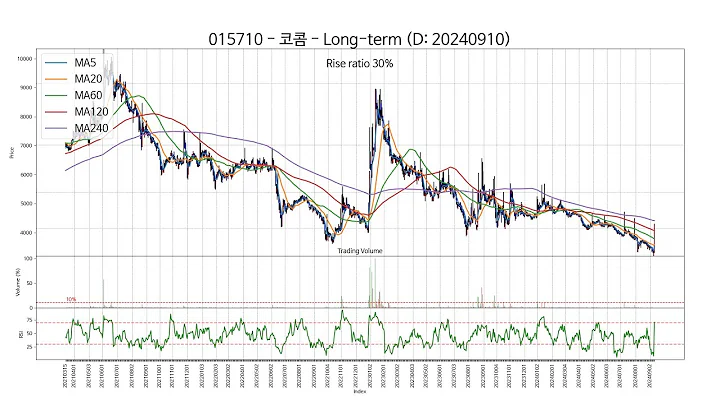Viewport: 720px width, 404px height.
Task: Click the price spike peak near 9000 in early 2023
Action: pyautogui.click(x=376, y=91)
